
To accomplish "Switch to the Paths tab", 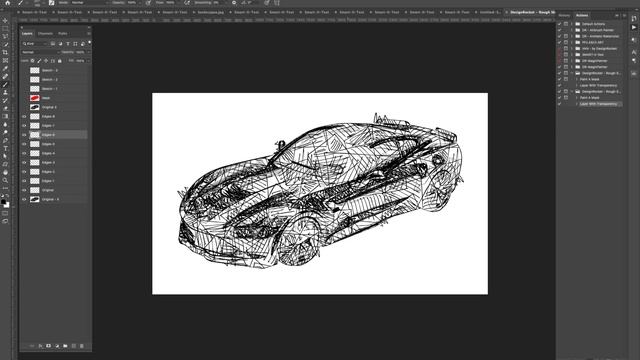I will click(x=62, y=33).
